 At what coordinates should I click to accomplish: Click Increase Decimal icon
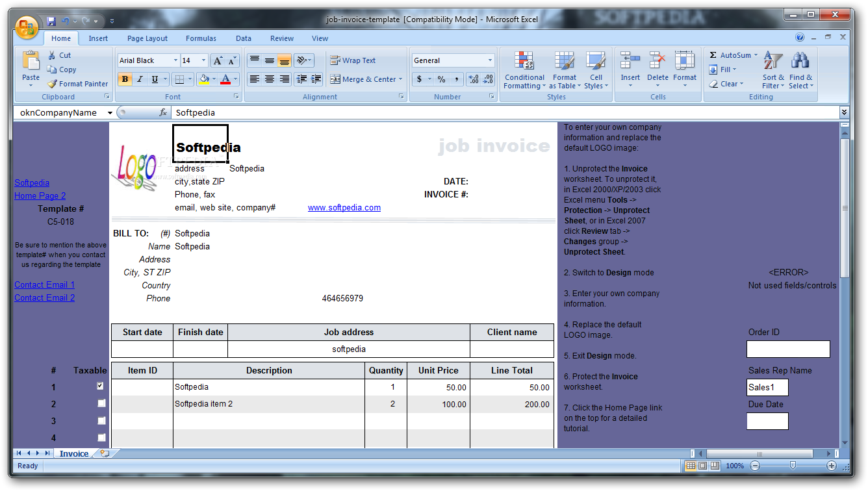tap(474, 79)
